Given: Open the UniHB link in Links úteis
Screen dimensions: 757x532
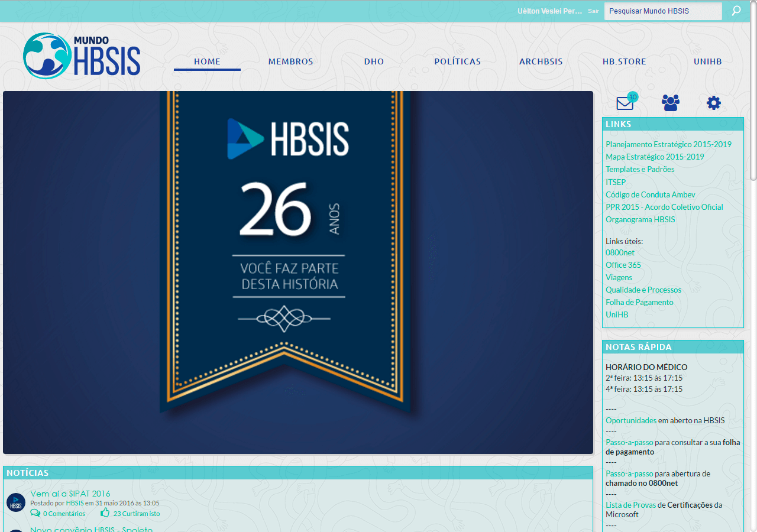Looking at the screenshot, I should coord(617,314).
